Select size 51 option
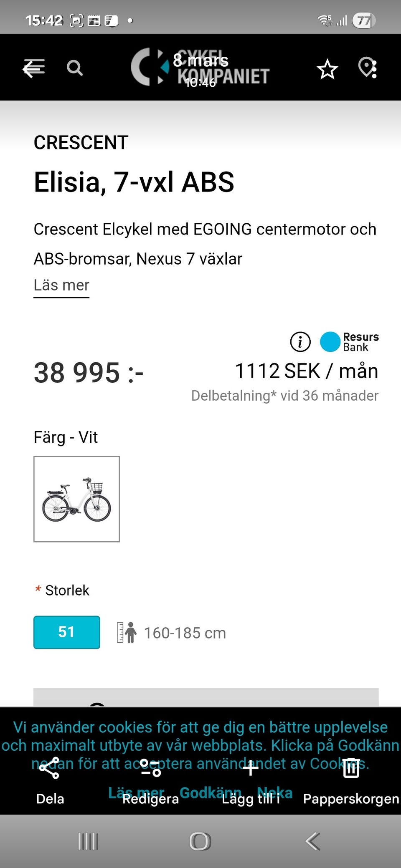The width and height of the screenshot is (401, 868). tap(67, 632)
